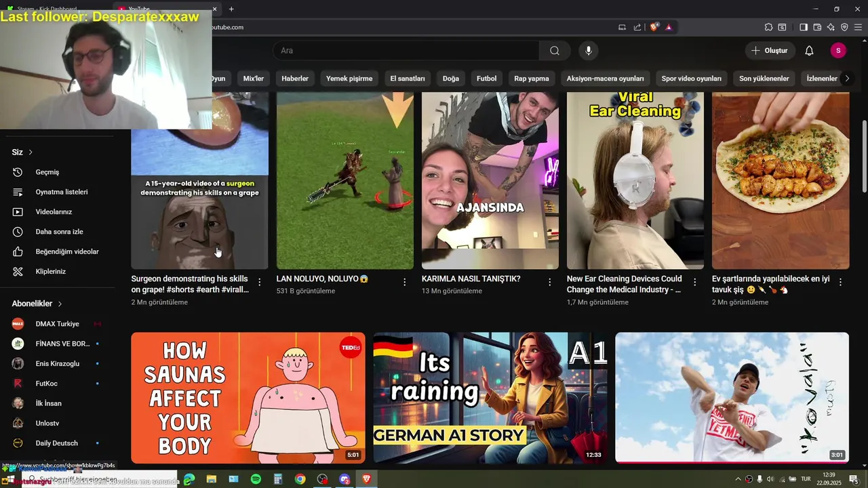This screenshot has height=488, width=868.
Task: Open Brave Shields lion icon in the address bar
Action: [654, 27]
